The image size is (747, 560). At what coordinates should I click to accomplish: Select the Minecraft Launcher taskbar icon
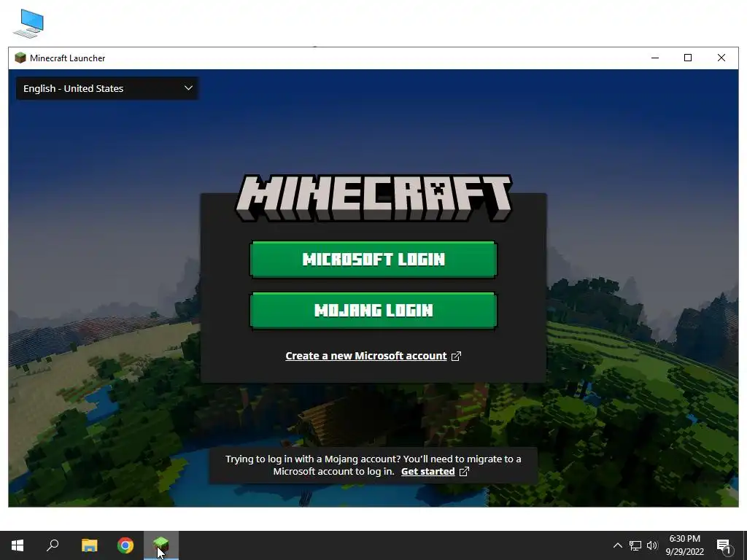161,545
